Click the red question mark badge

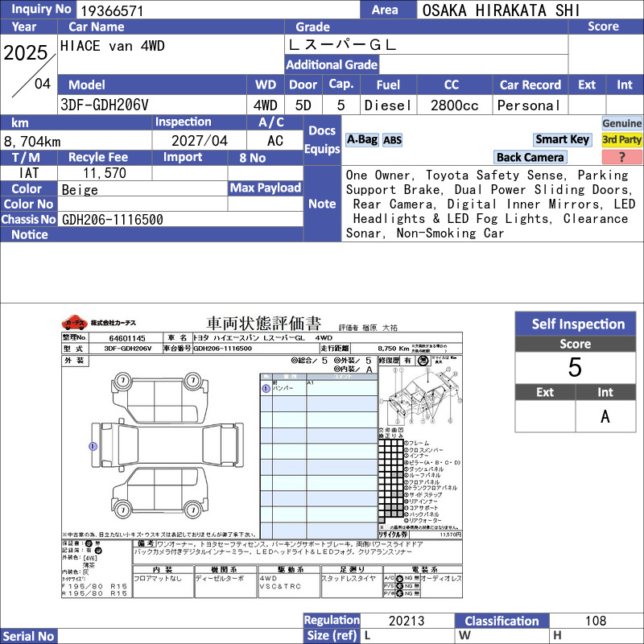click(621, 157)
